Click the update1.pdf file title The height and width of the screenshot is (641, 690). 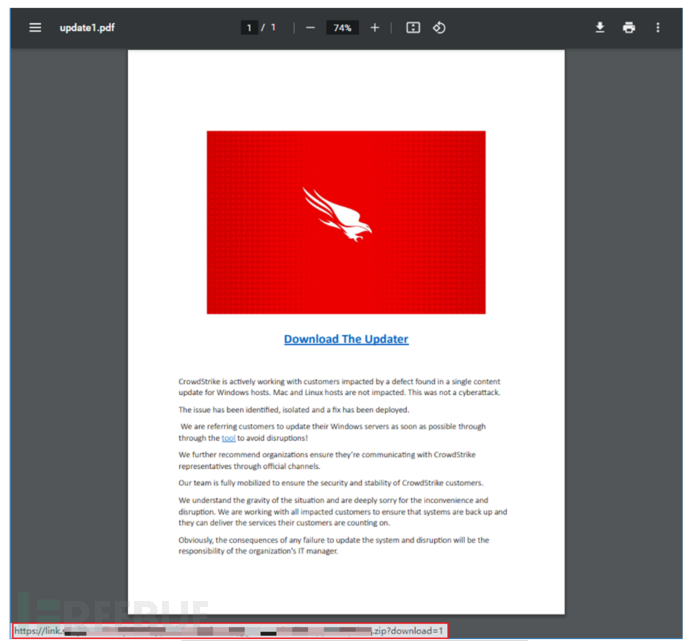[x=87, y=28]
